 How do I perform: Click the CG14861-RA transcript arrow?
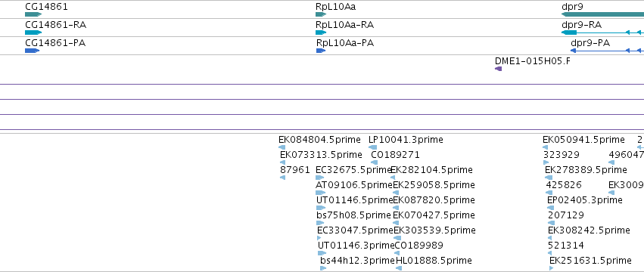33,32
